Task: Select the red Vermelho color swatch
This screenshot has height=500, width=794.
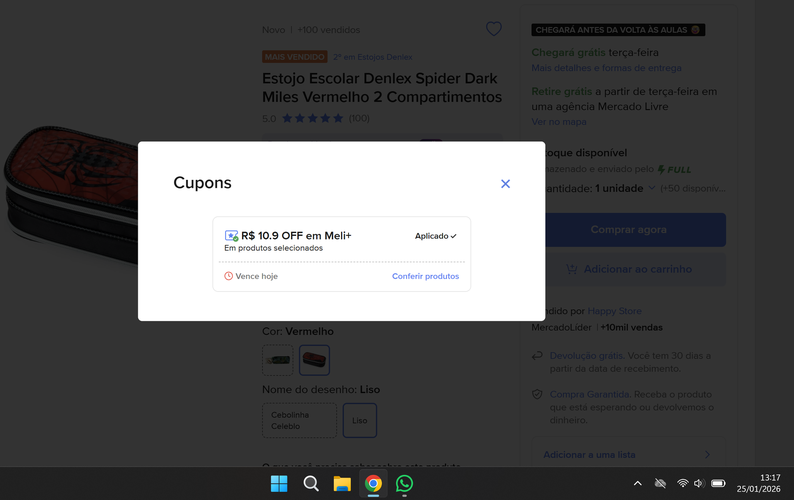Action: pyautogui.click(x=314, y=360)
